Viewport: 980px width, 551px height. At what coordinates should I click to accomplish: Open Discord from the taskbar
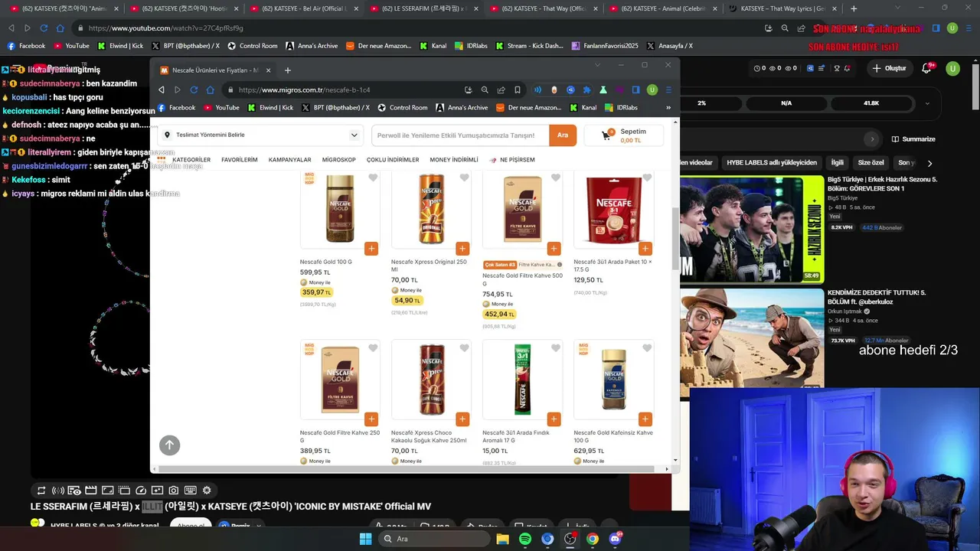coord(615,539)
